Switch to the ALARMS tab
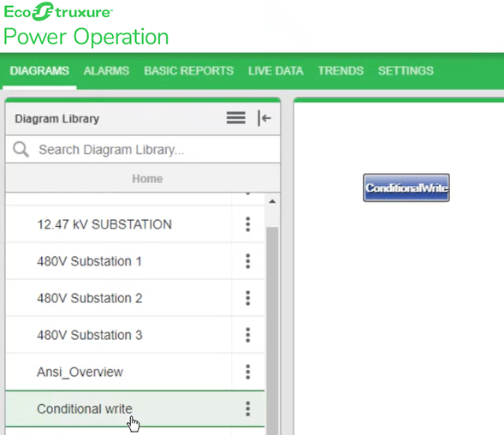Viewport: 504px width, 435px height. [106, 71]
